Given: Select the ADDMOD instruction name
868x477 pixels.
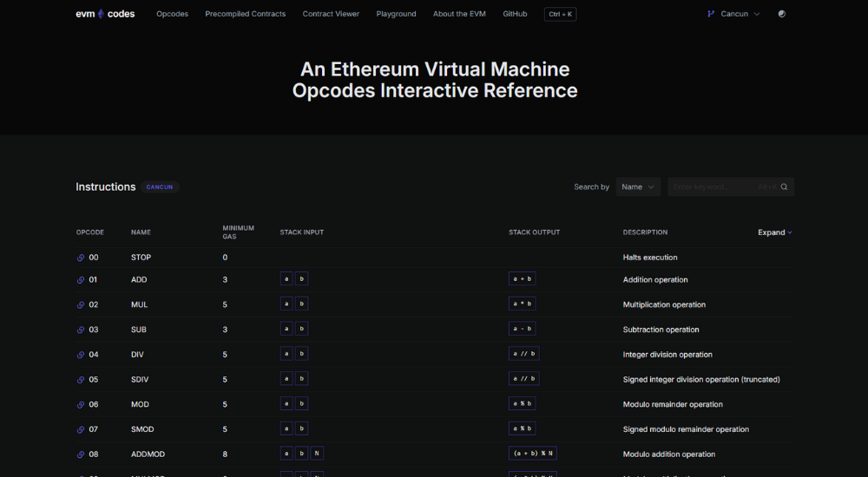Looking at the screenshot, I should [148, 454].
